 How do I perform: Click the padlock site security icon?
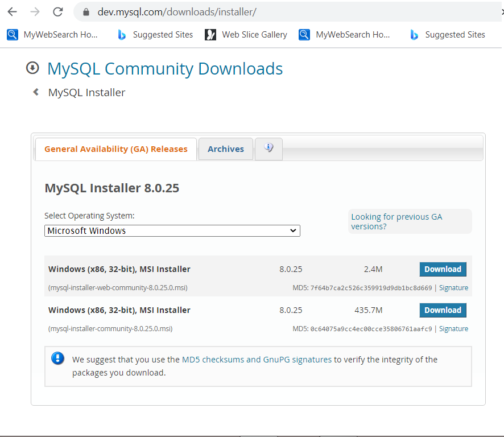pos(86,12)
